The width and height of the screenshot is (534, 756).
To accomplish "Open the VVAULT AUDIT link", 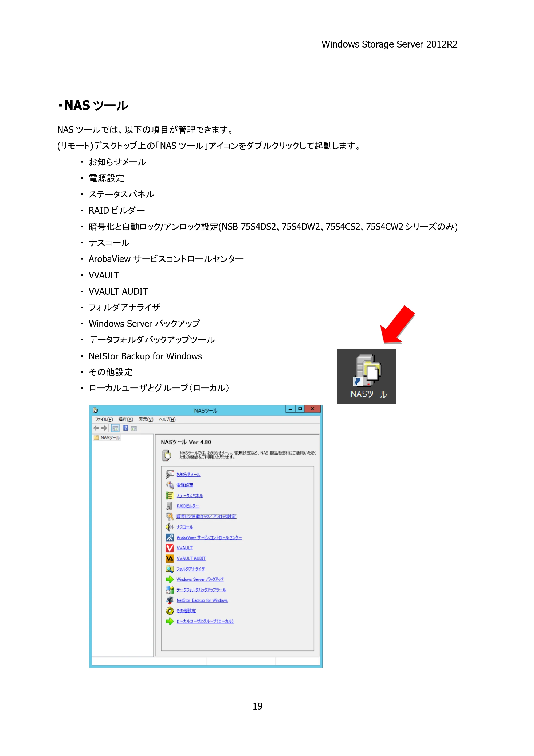I will (191, 559).
